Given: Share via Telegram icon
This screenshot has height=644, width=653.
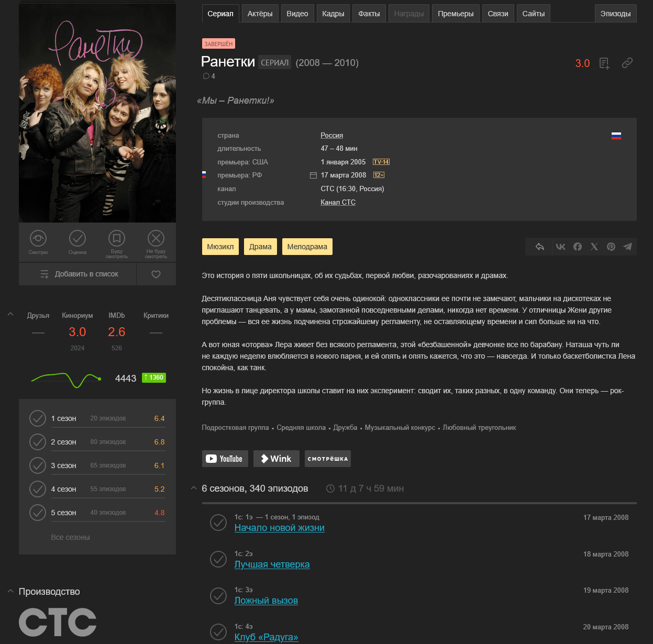Looking at the screenshot, I should tap(627, 247).
